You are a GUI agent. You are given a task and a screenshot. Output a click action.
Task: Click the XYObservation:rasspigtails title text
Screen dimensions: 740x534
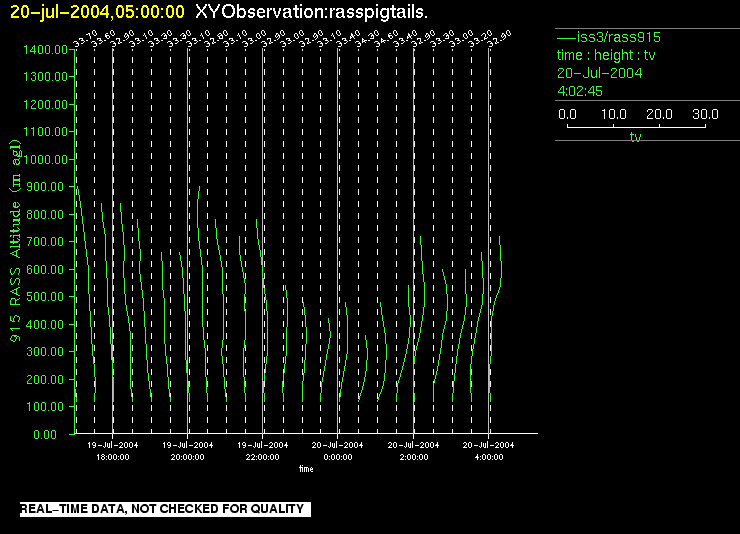point(311,12)
